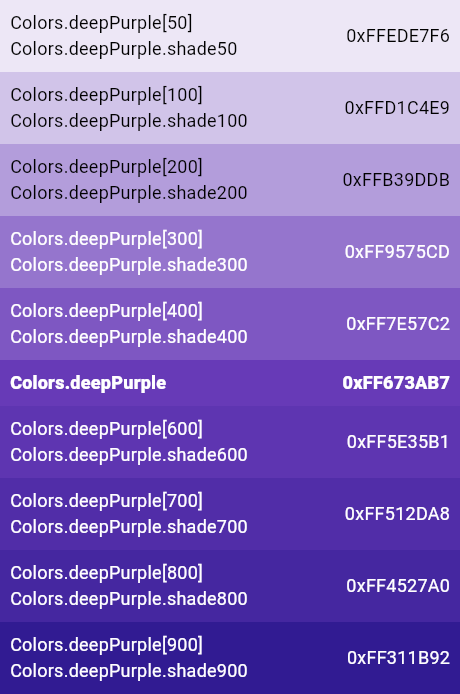Viewport: 460px width, 694px height.
Task: Click the 0xFF512DA8 hex value
Action: coord(397,514)
